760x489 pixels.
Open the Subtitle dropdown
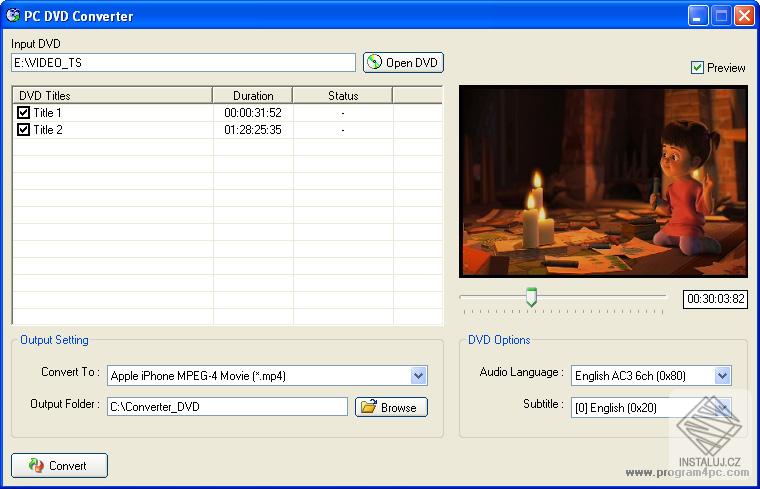(x=722, y=407)
